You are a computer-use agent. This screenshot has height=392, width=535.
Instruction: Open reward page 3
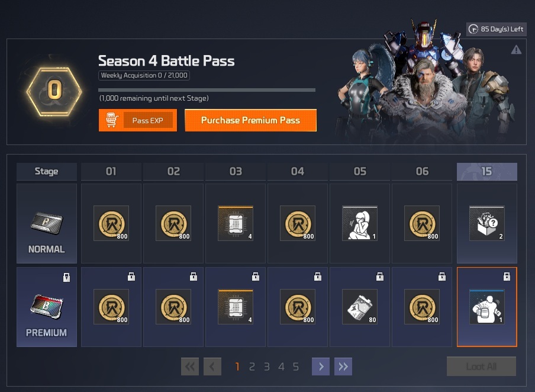coord(267,367)
